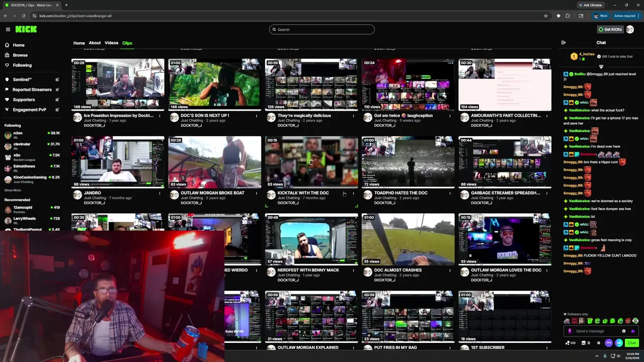Open 12amcupid recommended channel
The width and height of the screenshot is (644, 362).
(32, 209)
